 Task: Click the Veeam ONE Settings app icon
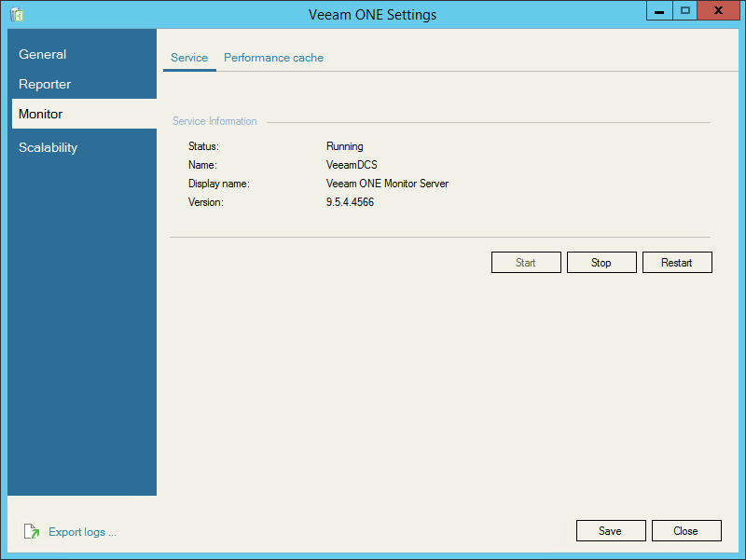click(17, 14)
